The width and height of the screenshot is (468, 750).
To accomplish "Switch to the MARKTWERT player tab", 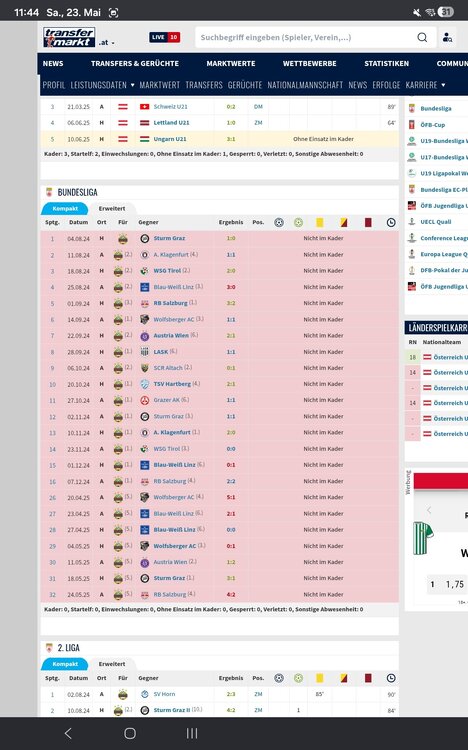I will pos(159,85).
